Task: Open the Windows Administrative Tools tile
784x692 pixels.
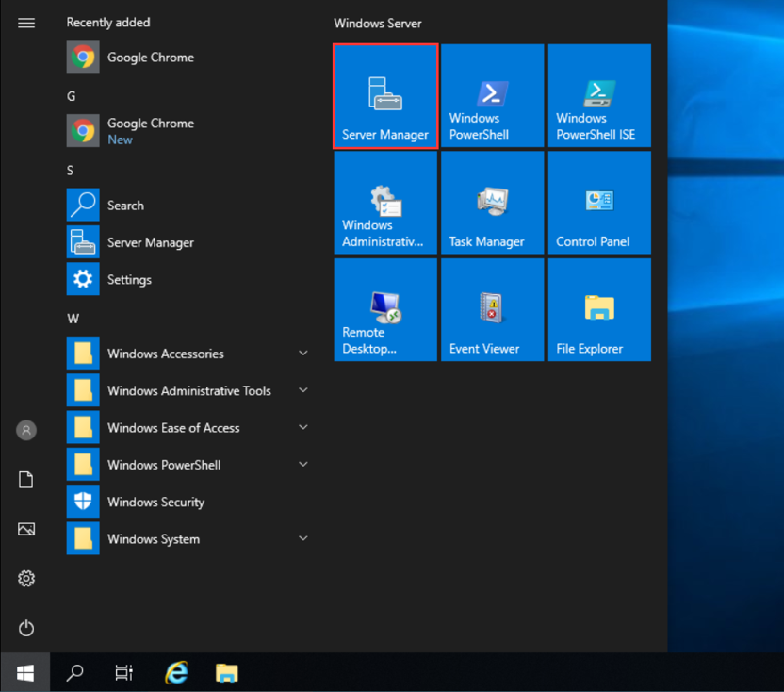Action: pos(385,204)
